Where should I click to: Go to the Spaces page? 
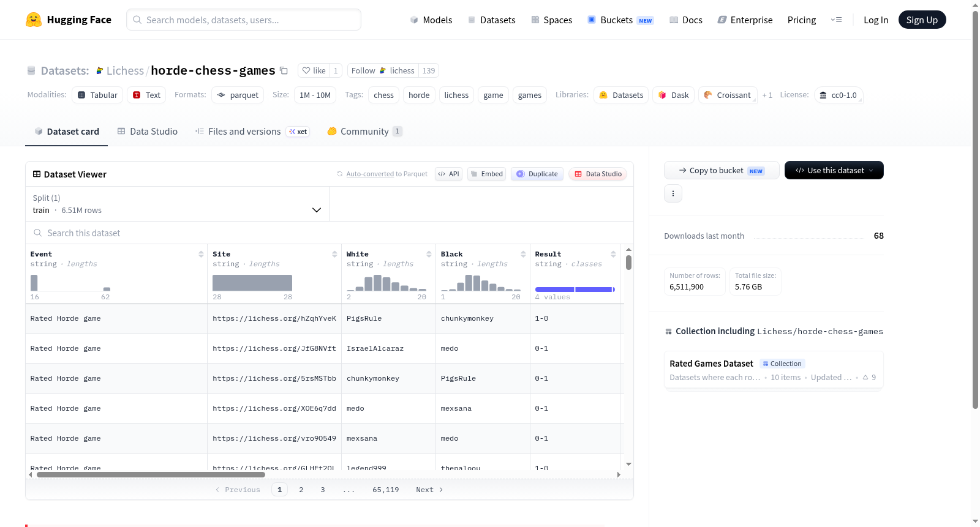pyautogui.click(x=552, y=20)
